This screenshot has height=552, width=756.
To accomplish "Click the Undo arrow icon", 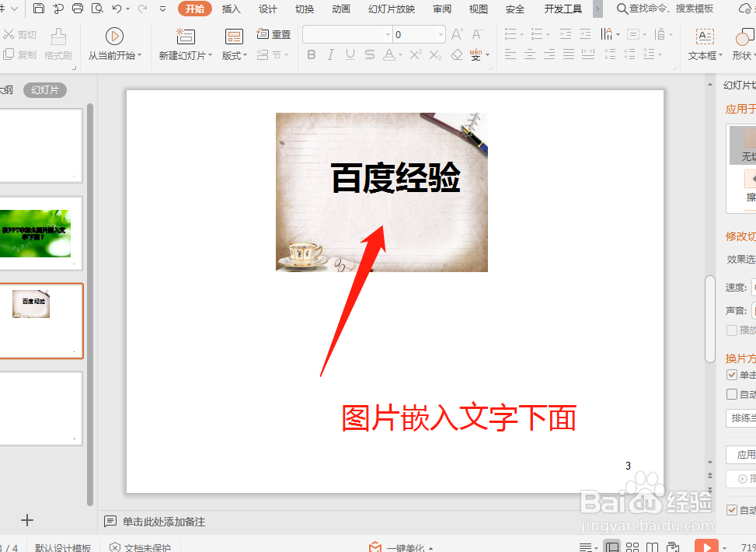I will pos(117,9).
